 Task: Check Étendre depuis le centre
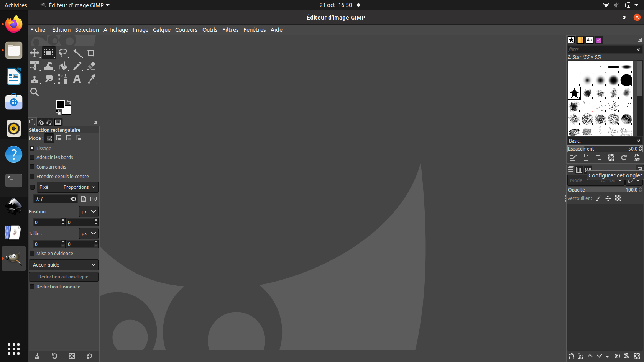click(x=32, y=177)
